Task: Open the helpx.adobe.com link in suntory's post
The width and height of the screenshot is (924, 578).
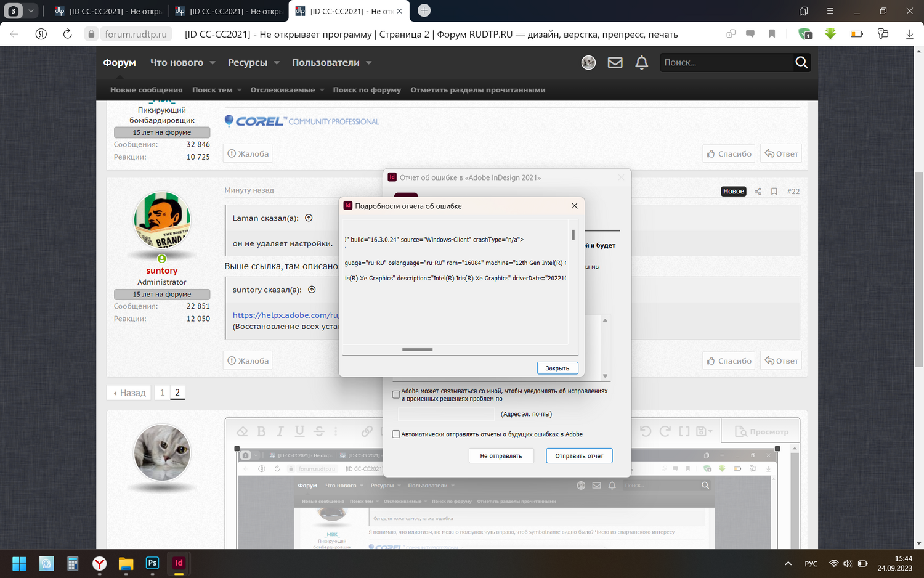Action: pyautogui.click(x=285, y=315)
